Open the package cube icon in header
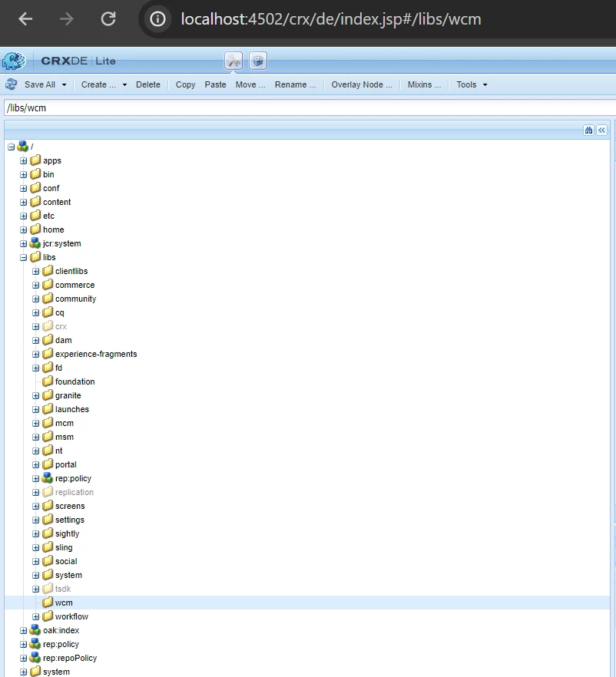616x677 pixels. (258, 61)
